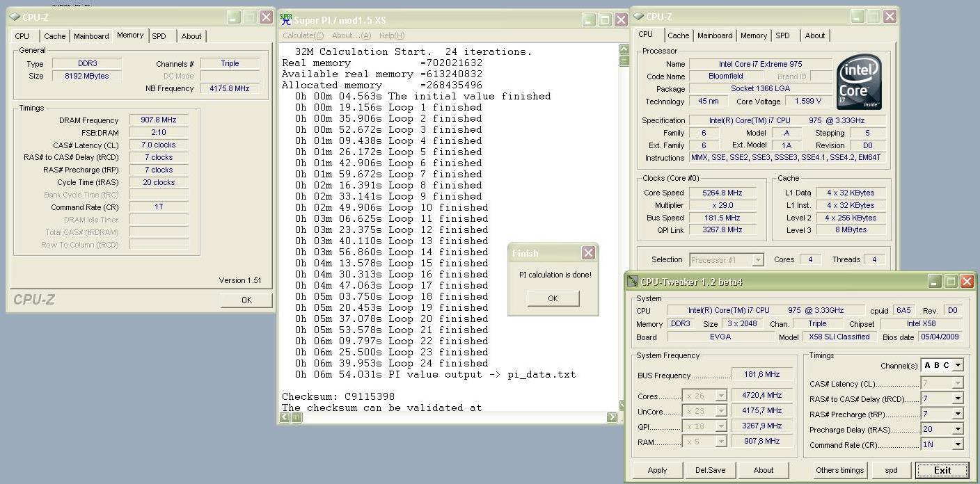Expand the CAS# Latency dropdown in CPU-Tweaker
980x484 pixels.
coord(958,383)
